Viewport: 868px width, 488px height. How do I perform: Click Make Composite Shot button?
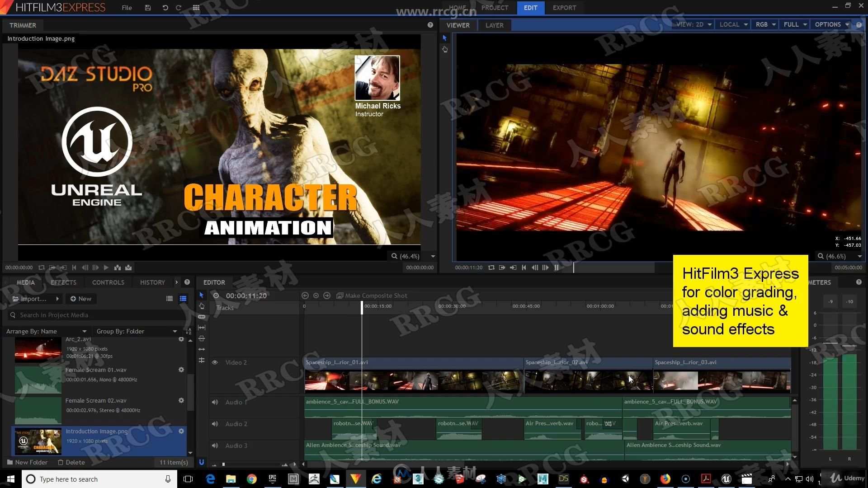click(x=372, y=296)
